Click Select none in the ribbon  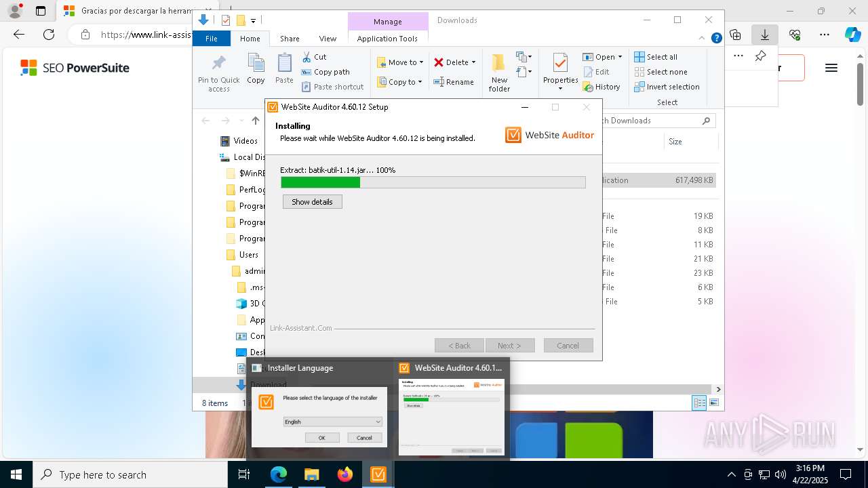click(x=660, y=72)
